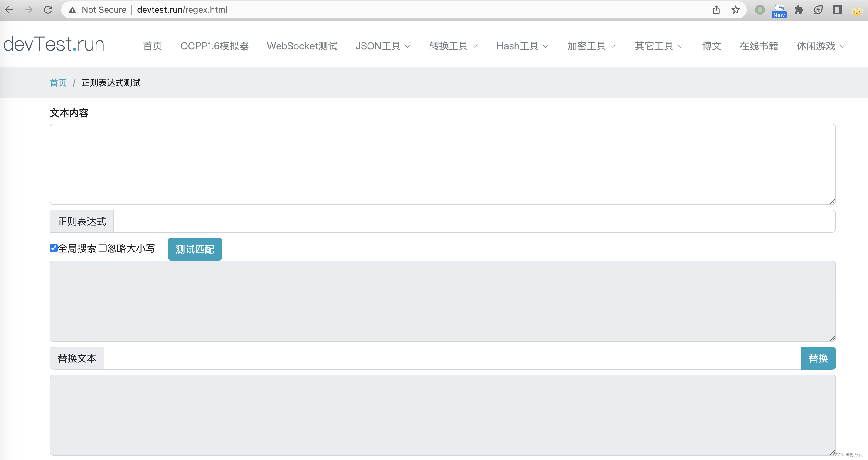This screenshot has height=460, width=868.
Task: Click the cat profile avatar icon
Action: 857,11
